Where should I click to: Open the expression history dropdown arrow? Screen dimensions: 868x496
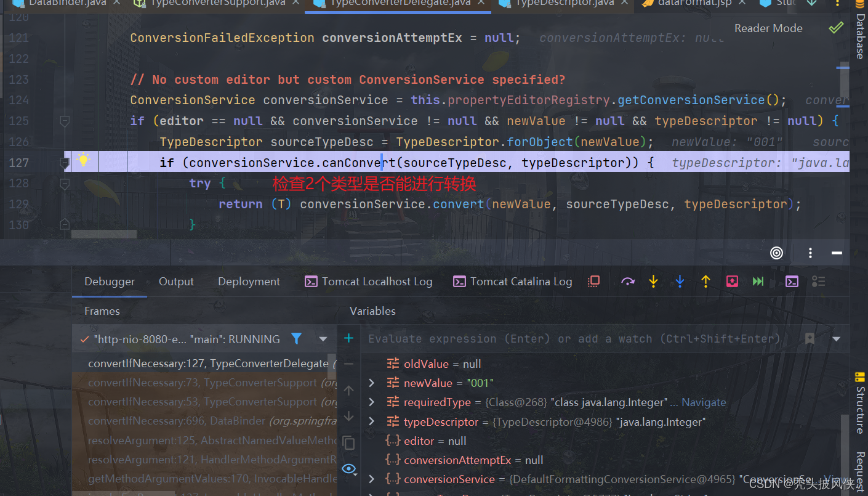click(x=836, y=339)
